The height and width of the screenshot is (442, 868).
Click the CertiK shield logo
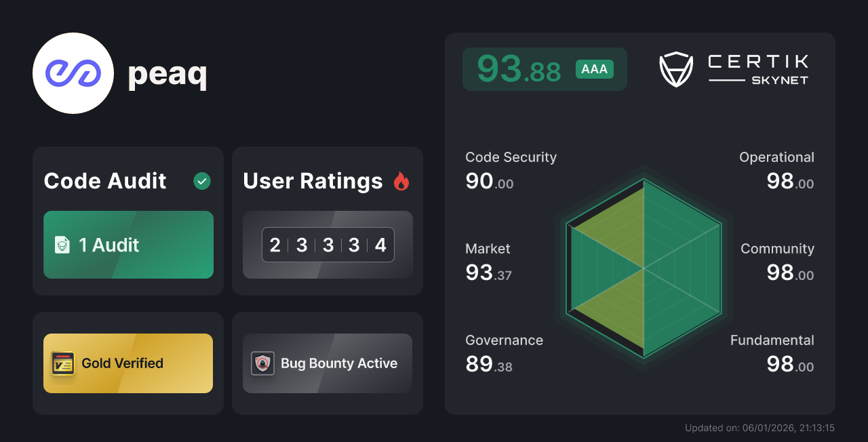[675, 68]
